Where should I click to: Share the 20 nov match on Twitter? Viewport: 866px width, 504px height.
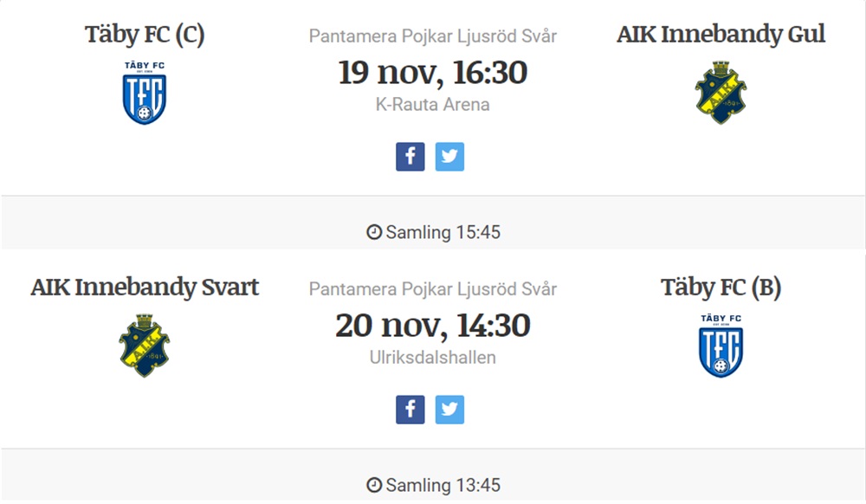[449, 410]
